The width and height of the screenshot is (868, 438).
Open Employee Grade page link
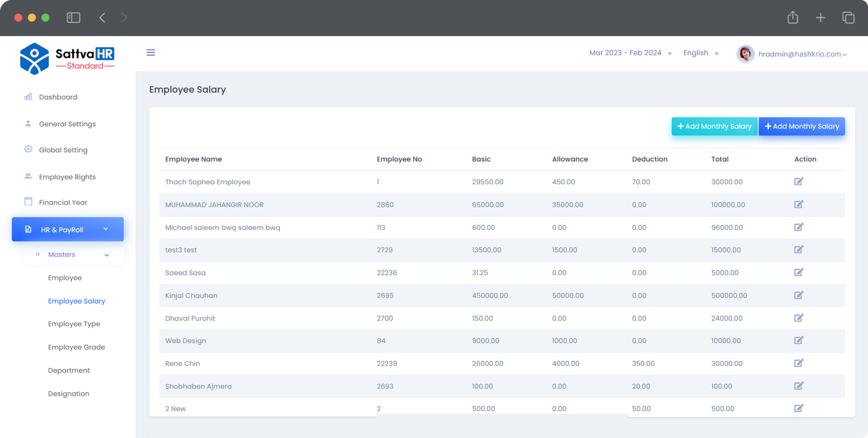click(76, 347)
